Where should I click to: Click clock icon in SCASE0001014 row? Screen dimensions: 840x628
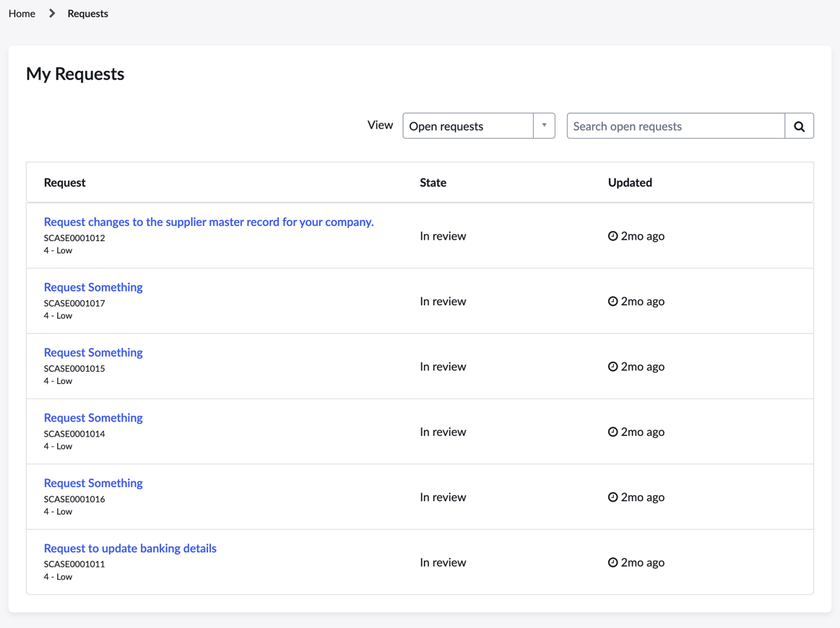tap(613, 432)
